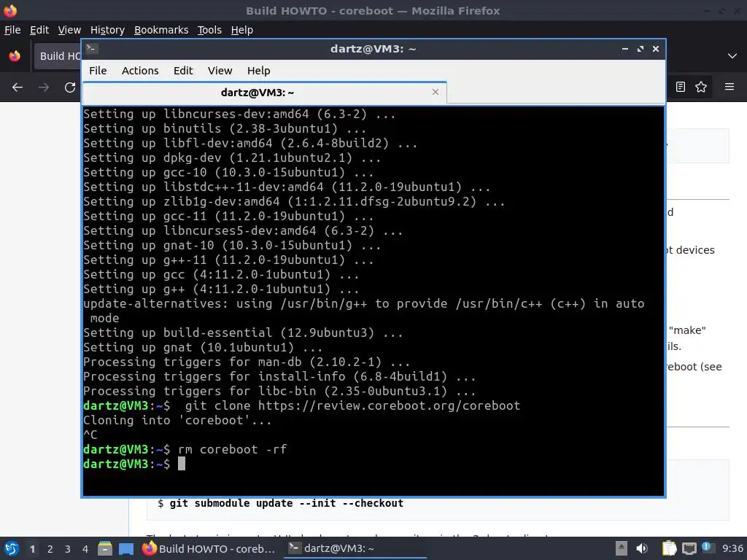Switch to dartz@VM3 terminal taskbar entry
This screenshot has width=747, height=560.
coord(355,548)
